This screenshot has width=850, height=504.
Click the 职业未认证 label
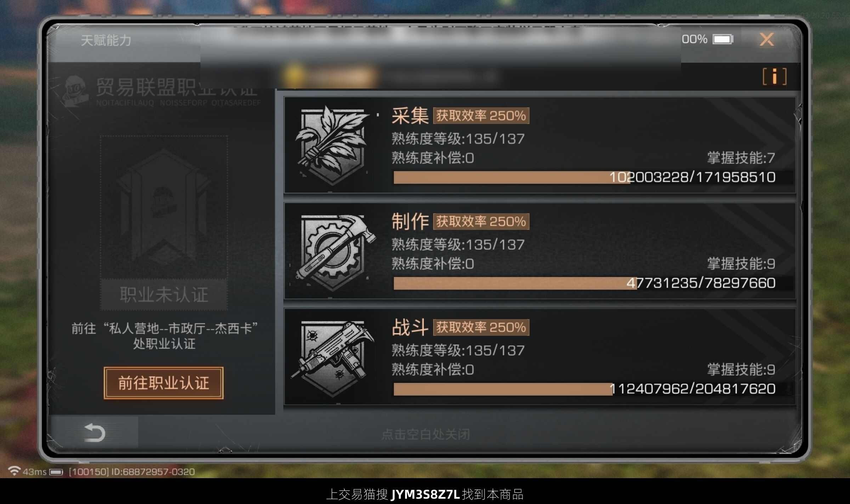pyautogui.click(x=164, y=295)
